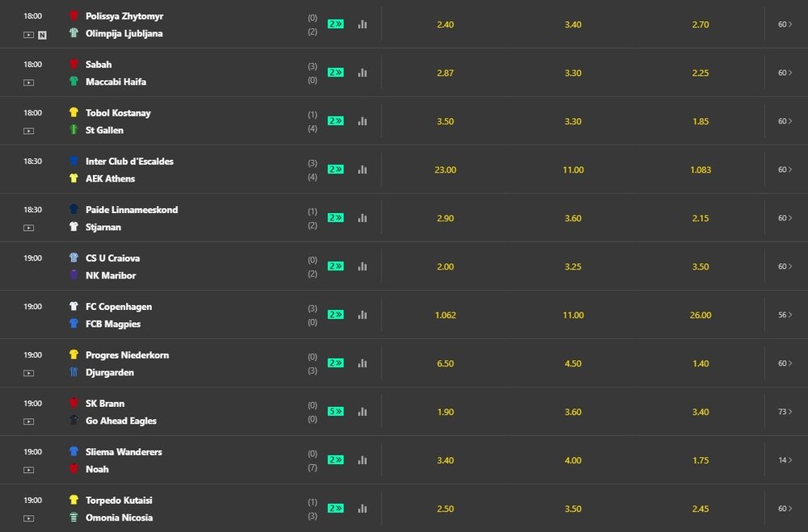Expand 56 markets for FC Copenhagen match

pyautogui.click(x=783, y=315)
